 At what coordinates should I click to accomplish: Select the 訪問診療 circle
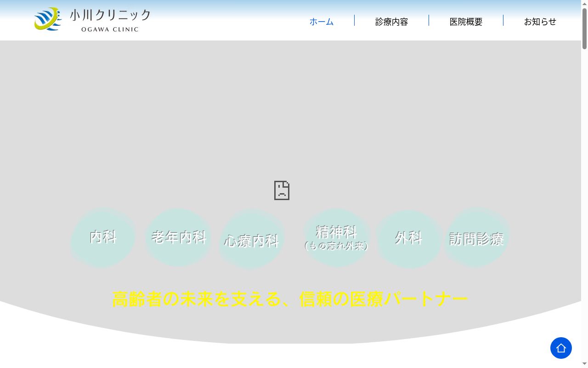coord(476,237)
